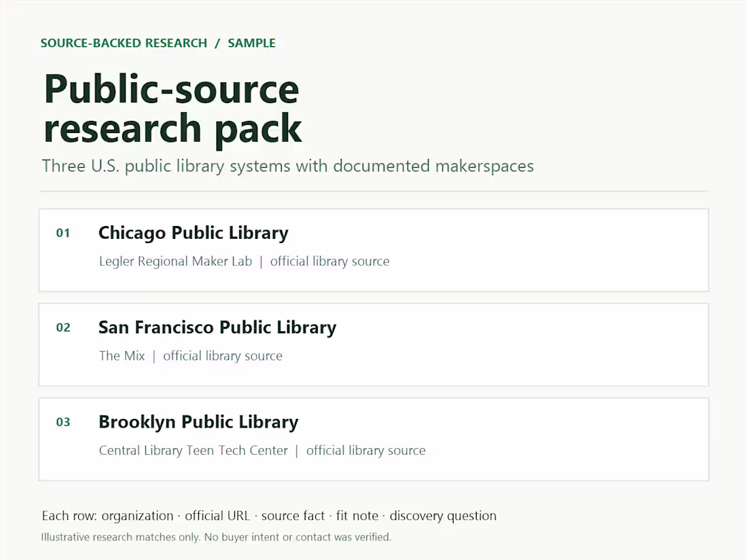The height and width of the screenshot is (560, 747).
Task: Click 'Central Library Teen Tech Center' text
Action: coord(194,451)
